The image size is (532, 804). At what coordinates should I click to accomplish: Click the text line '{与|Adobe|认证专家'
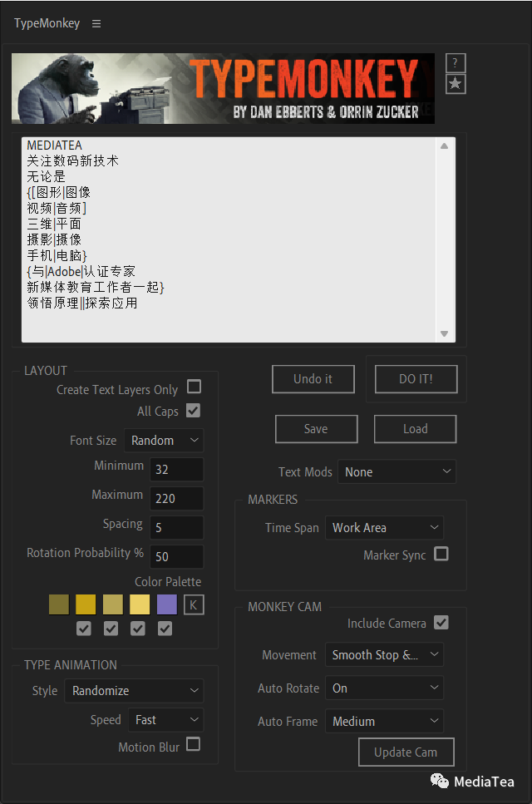(81, 271)
